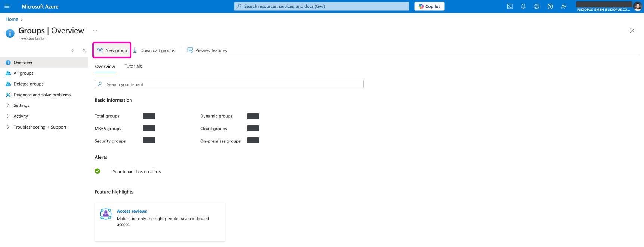Open portal settings gear icon

537,6
